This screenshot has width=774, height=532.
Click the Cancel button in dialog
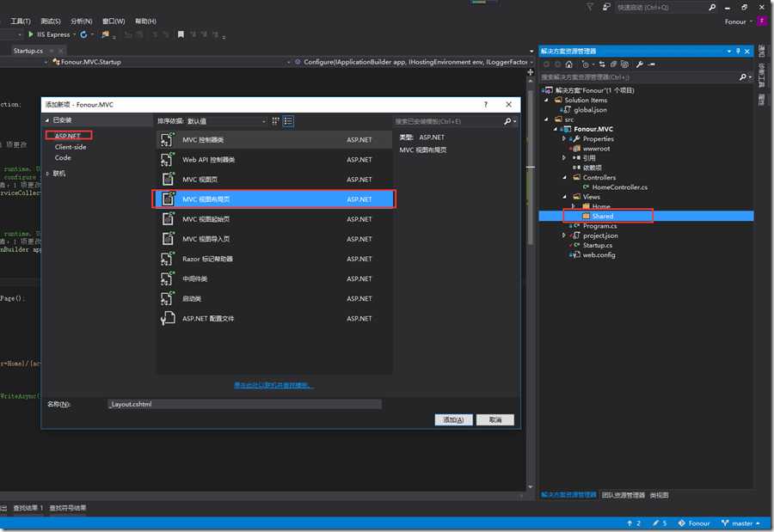coord(494,420)
